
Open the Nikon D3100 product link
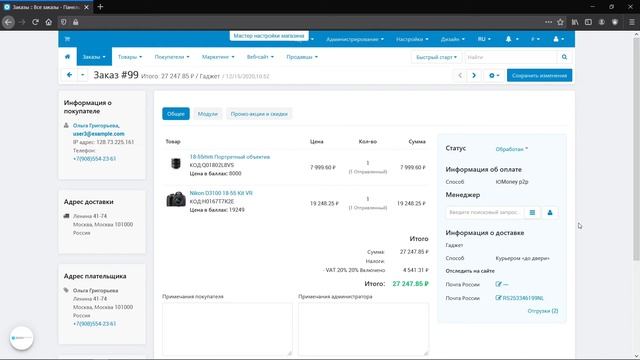pyautogui.click(x=221, y=193)
